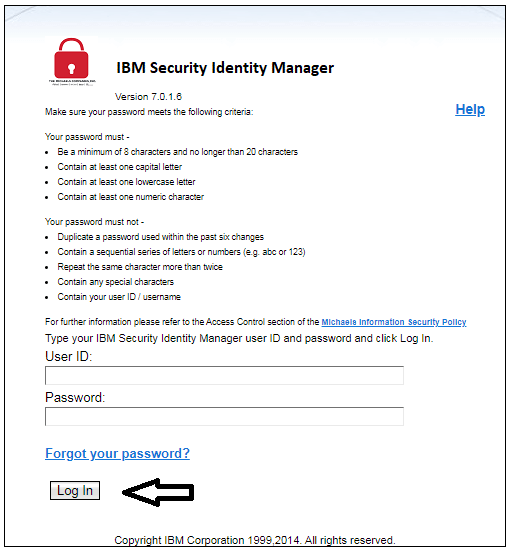The height and width of the screenshot is (554, 516).
Task: Click the Forgot your password? link
Action: click(117, 453)
